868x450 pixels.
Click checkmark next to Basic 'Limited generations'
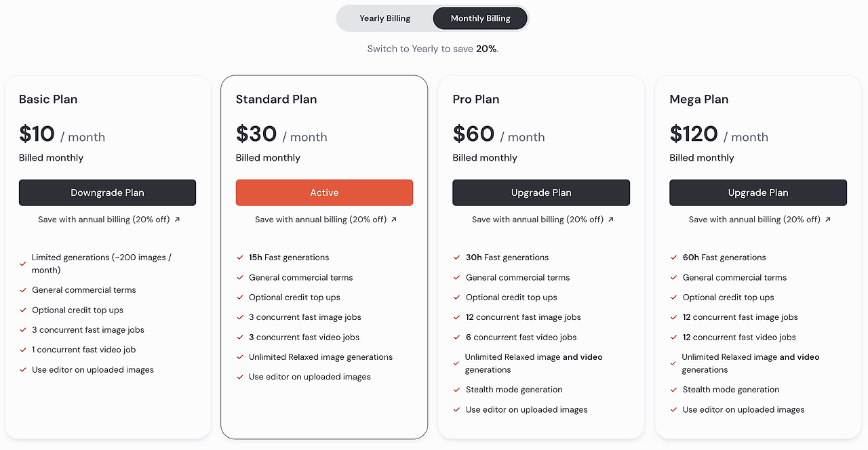pyautogui.click(x=23, y=264)
